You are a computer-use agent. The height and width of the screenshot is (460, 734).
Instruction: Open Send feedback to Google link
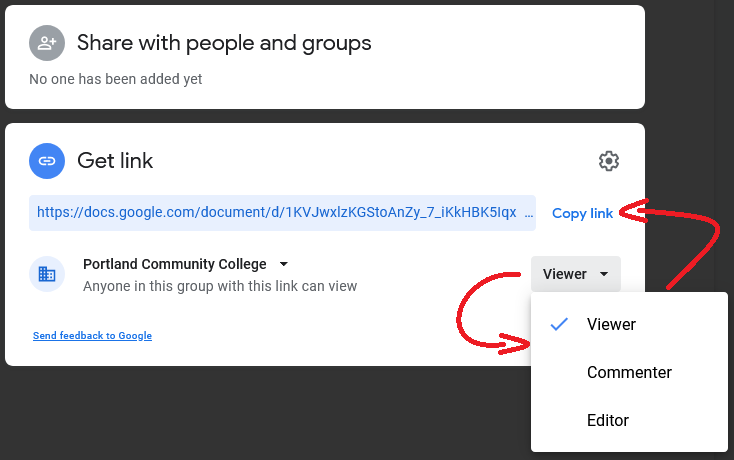pos(92,336)
